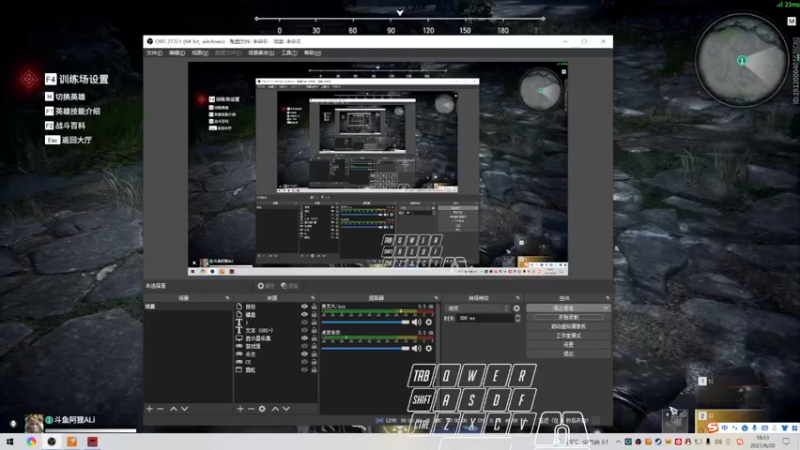Image resolution: width=800 pixels, height=450 pixels.
Task: Add a new scene with the plus icon
Action: (149, 409)
